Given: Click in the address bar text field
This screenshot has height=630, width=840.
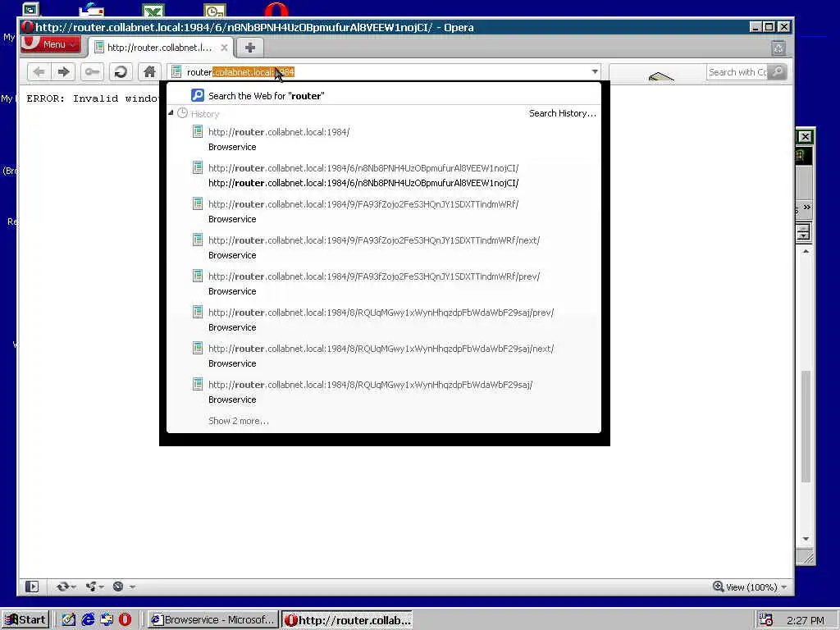Looking at the screenshot, I should 386,72.
